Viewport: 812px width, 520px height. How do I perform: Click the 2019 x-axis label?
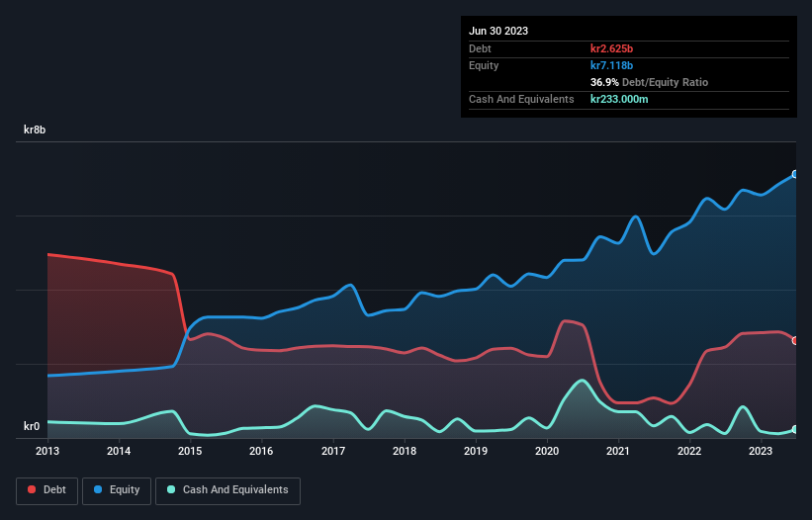476,451
